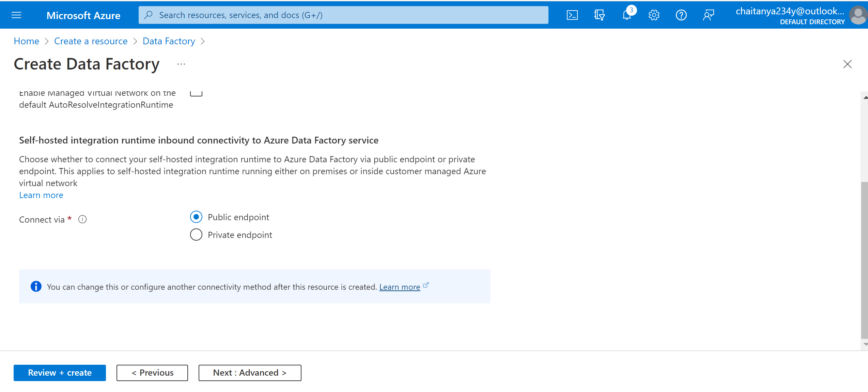Click the account avatar picture
The width and height of the screenshot is (868, 392).
coord(858,15)
